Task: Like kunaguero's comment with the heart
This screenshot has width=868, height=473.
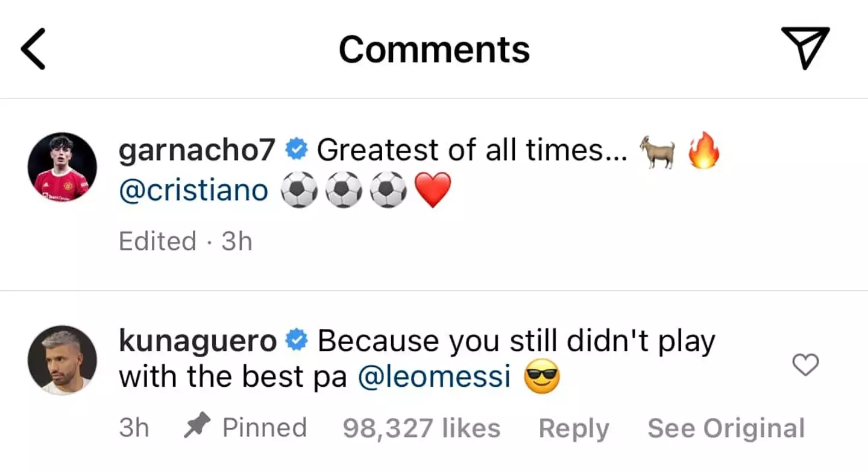Action: (805, 365)
